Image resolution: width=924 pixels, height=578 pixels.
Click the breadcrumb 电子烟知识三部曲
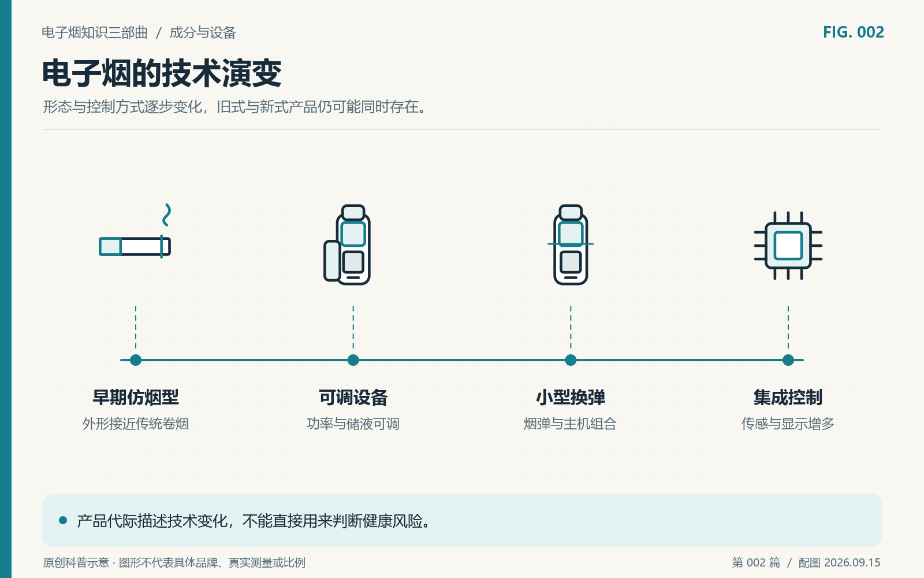click(x=95, y=32)
